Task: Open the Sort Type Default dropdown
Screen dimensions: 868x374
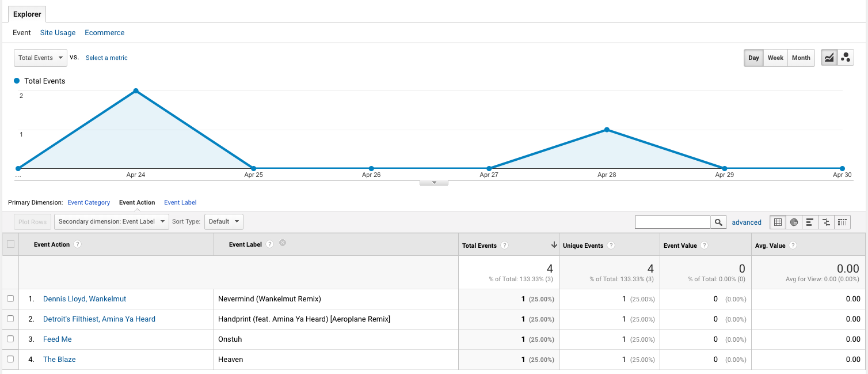Action: (223, 221)
